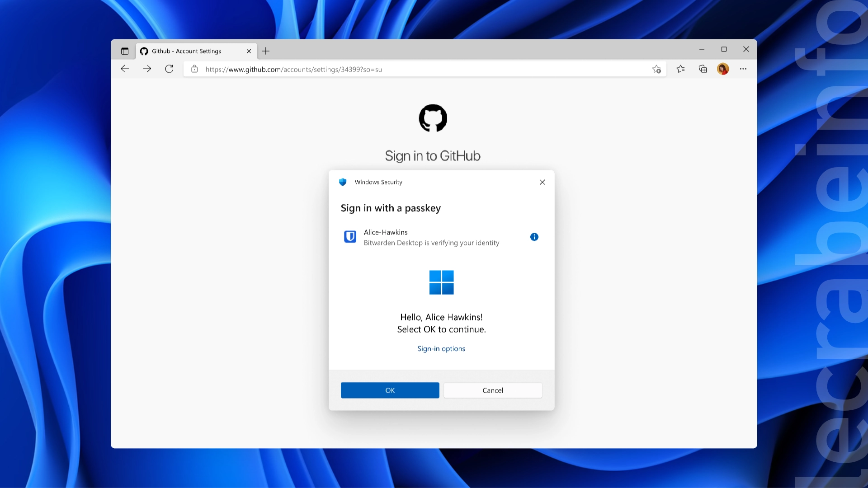
Task: Close the Windows Security dialog
Action: click(x=542, y=182)
